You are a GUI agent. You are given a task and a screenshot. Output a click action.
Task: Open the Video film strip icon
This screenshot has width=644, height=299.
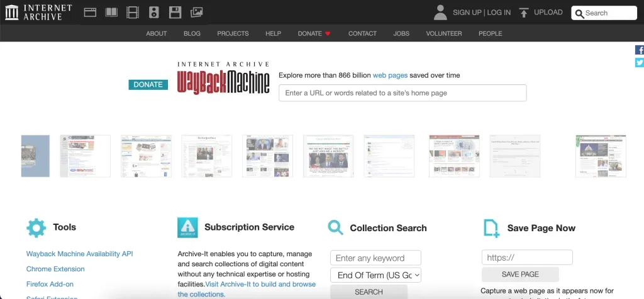pos(133,13)
